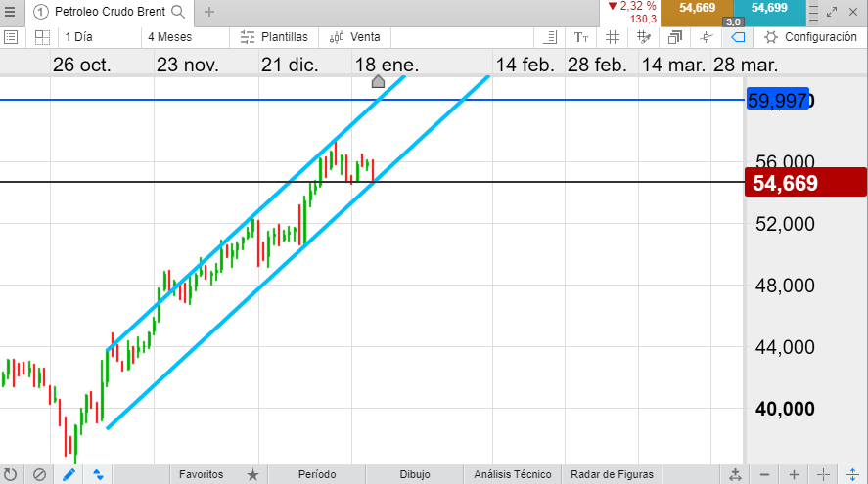Click the blue up-down arrows icon
This screenshot has width=868, height=484.
click(98, 474)
